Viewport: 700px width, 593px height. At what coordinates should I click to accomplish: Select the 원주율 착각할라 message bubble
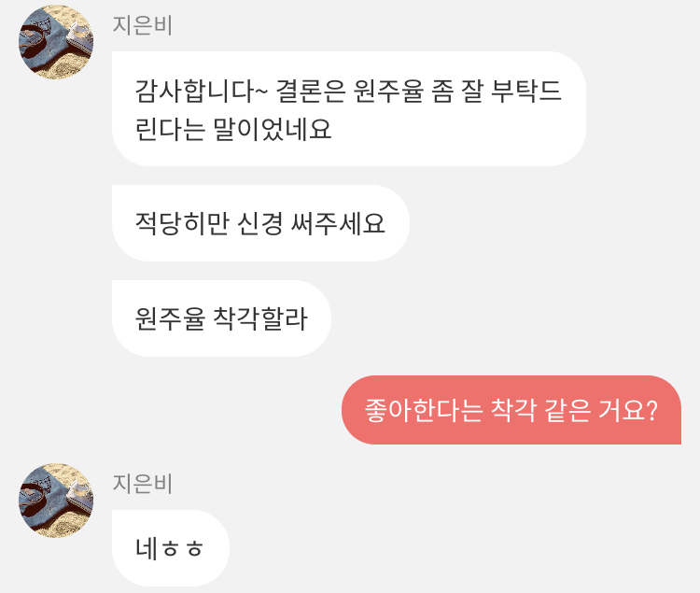pyautogui.click(x=221, y=318)
